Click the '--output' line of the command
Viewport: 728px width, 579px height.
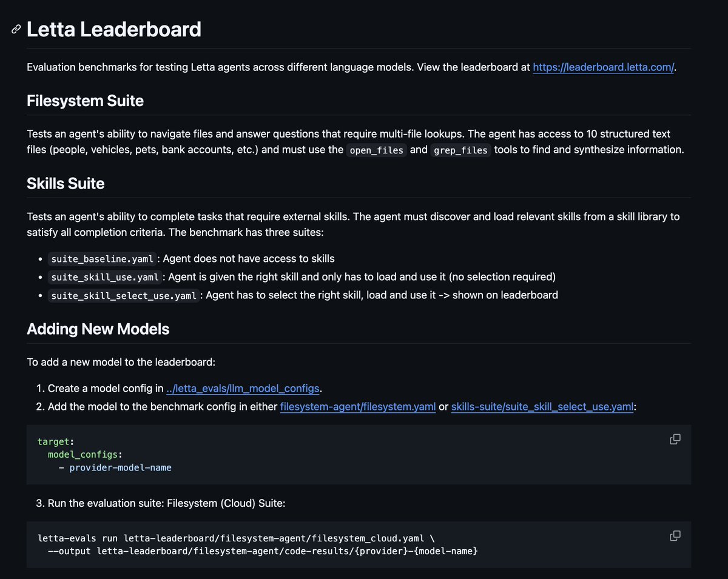pyautogui.click(x=263, y=552)
